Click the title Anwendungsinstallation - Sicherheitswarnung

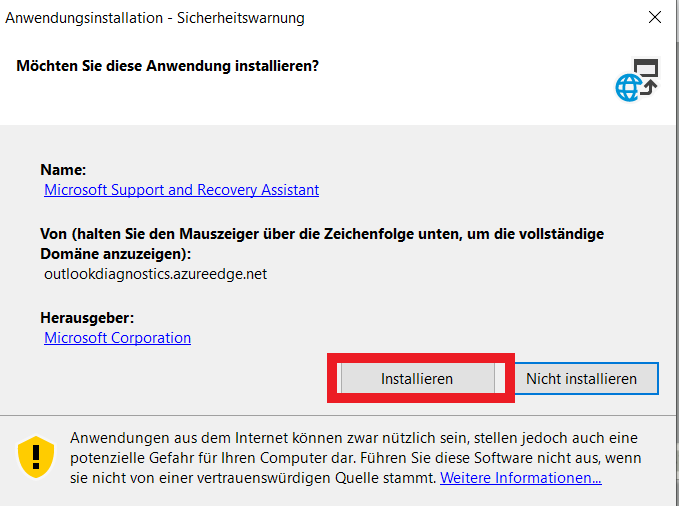coord(155,18)
